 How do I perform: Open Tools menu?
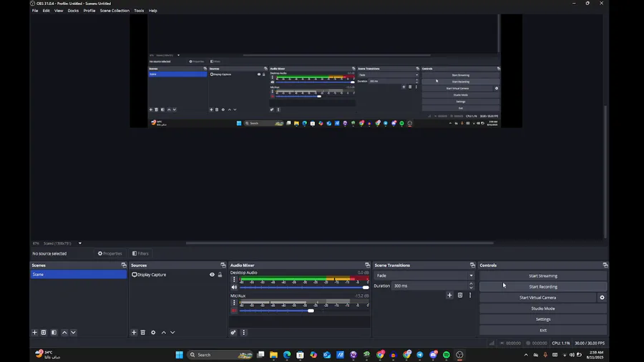click(x=139, y=11)
